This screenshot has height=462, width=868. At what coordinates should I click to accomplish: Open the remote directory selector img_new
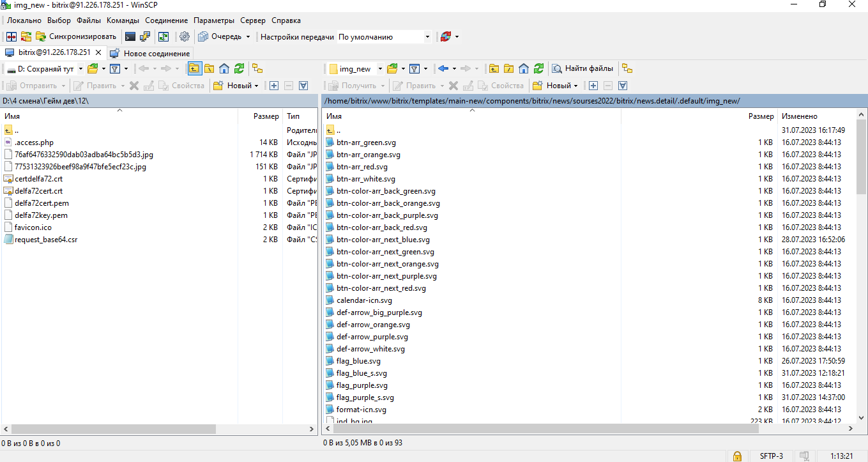click(356, 68)
